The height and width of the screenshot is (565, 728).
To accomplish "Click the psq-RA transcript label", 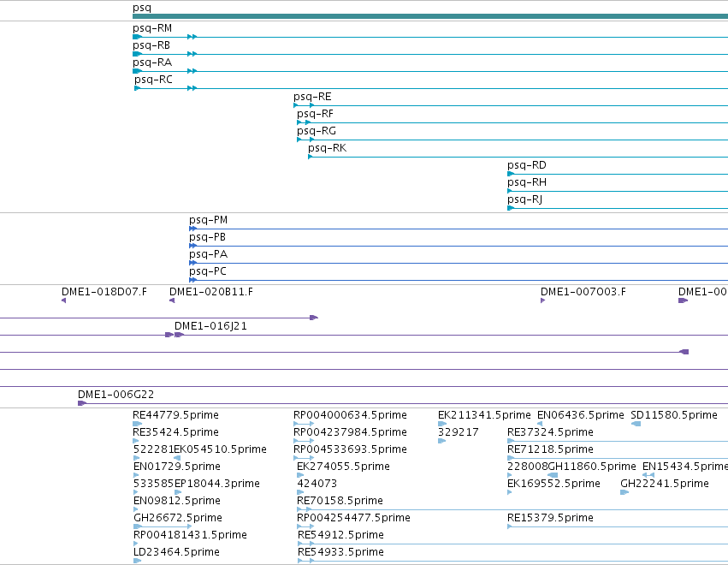I will click(x=151, y=62).
